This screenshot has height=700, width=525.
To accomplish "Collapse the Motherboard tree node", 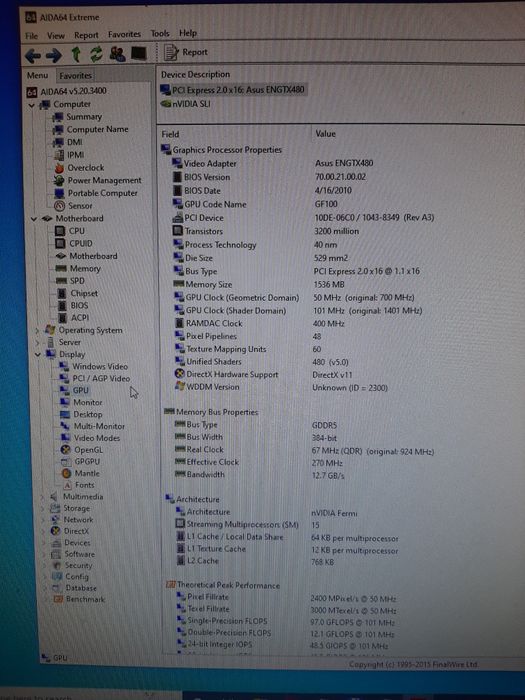I will (34, 219).
